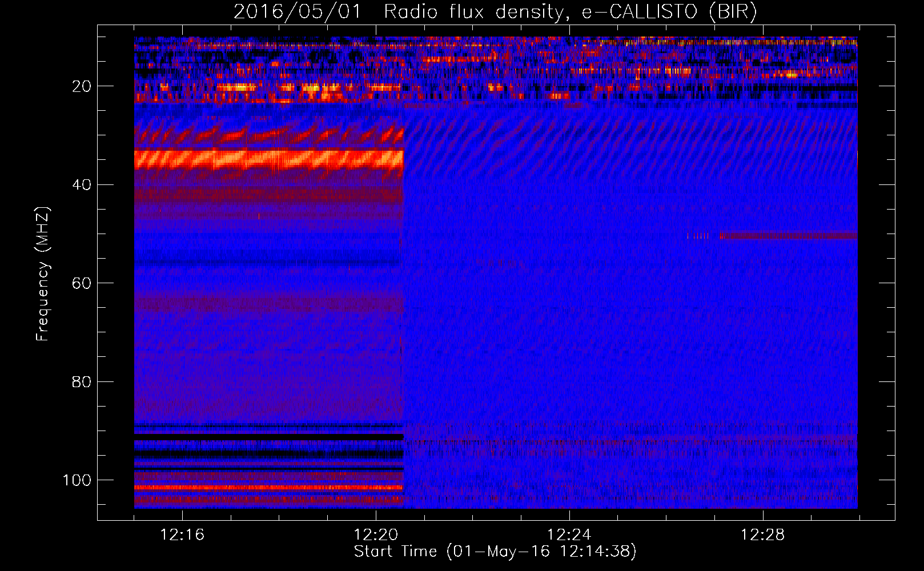The height and width of the screenshot is (571, 924).
Task: Click the 'Start Time (01-May-16 12:14:38)' label
Action: click(495, 552)
